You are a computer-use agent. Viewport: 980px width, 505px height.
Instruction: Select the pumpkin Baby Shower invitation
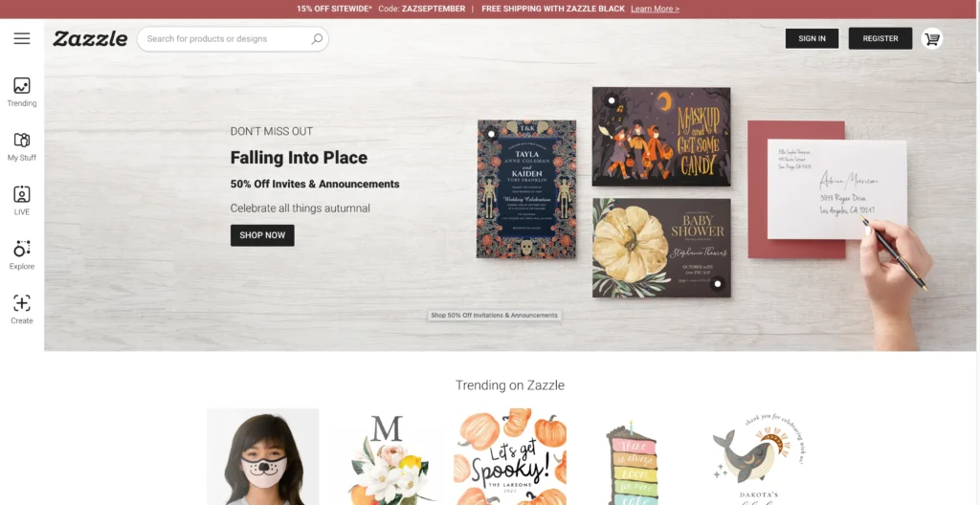(x=661, y=248)
